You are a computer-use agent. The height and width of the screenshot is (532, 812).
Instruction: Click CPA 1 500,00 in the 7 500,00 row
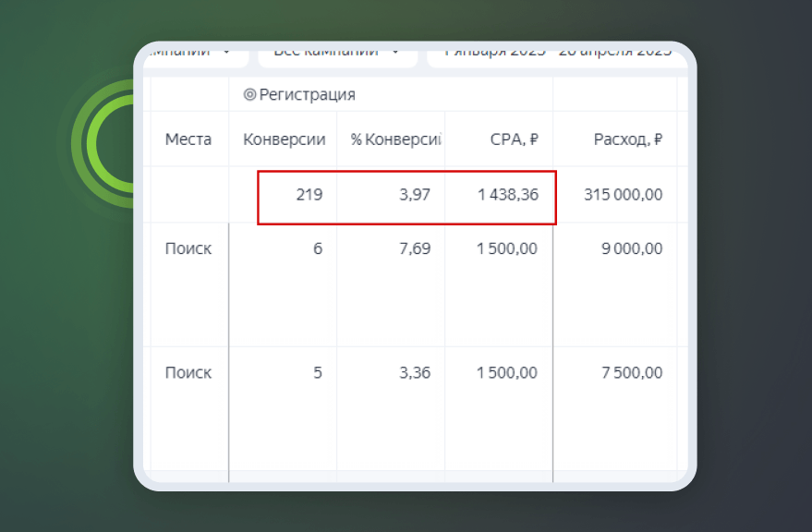(x=507, y=373)
